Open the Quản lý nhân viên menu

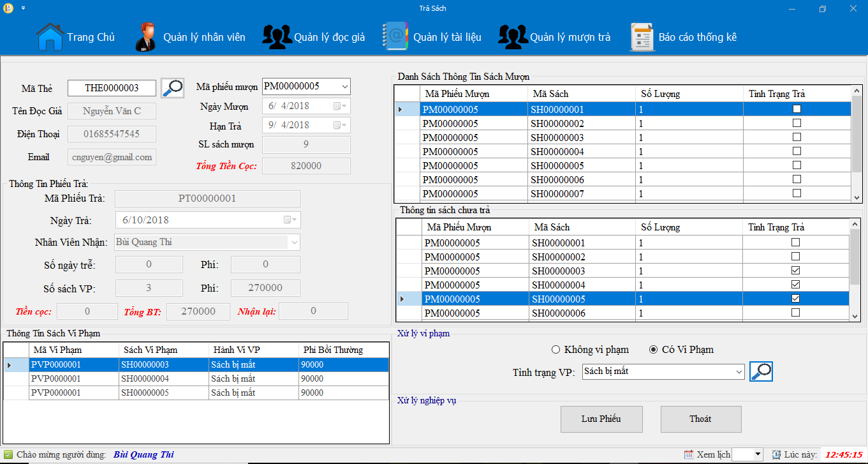tap(204, 37)
